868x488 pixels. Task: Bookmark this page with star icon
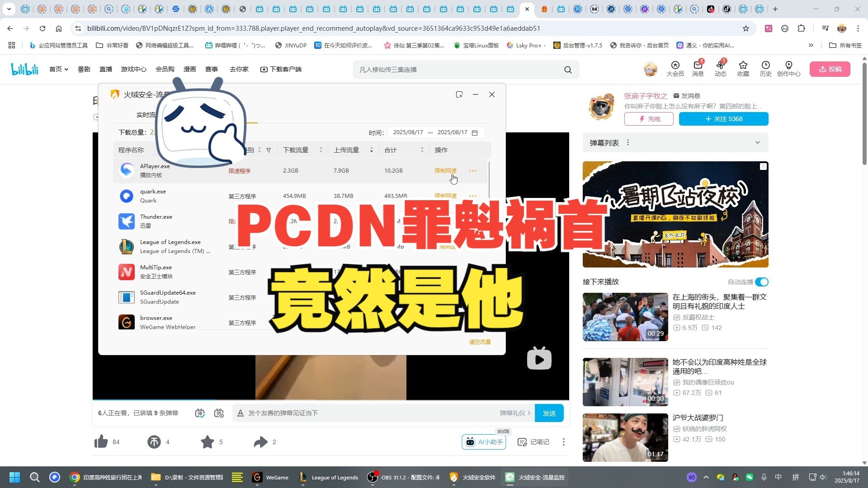[x=746, y=28]
